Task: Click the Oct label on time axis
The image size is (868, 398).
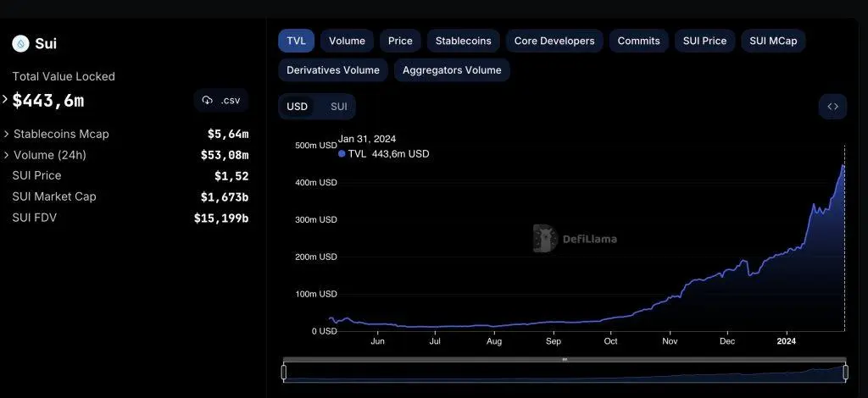Action: tap(610, 341)
